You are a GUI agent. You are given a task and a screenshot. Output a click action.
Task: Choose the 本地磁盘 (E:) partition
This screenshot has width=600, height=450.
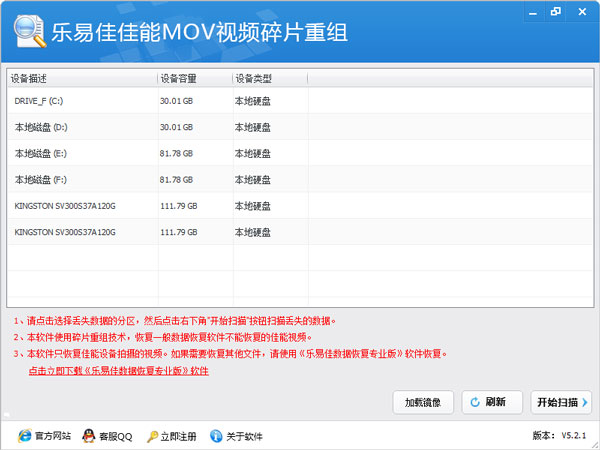click(x=80, y=153)
